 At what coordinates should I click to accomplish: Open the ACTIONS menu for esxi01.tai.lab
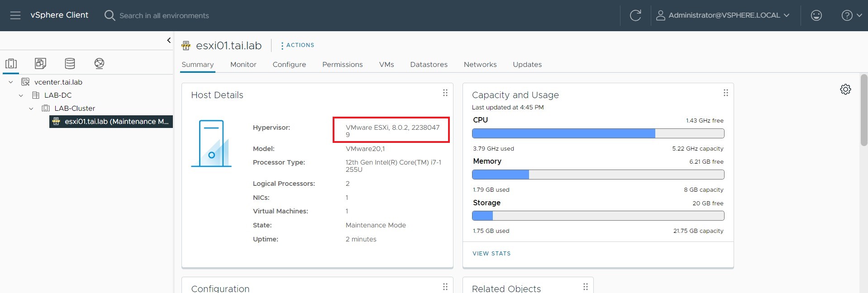tap(297, 45)
